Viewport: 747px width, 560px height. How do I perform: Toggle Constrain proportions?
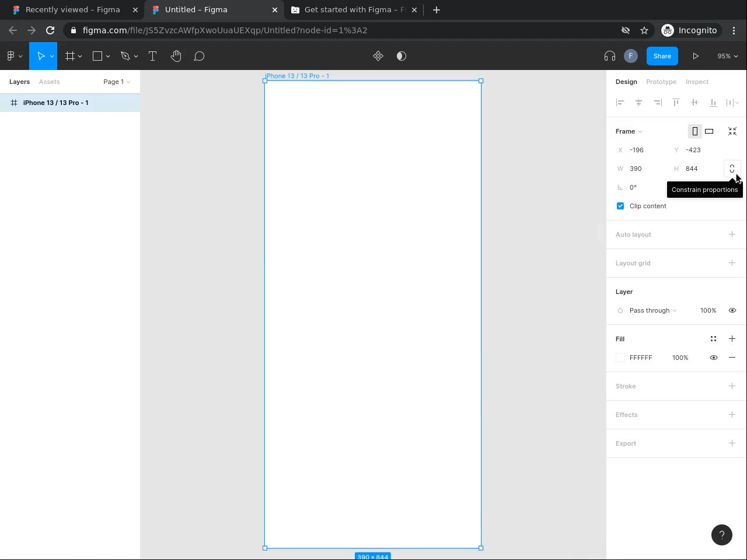click(x=732, y=169)
